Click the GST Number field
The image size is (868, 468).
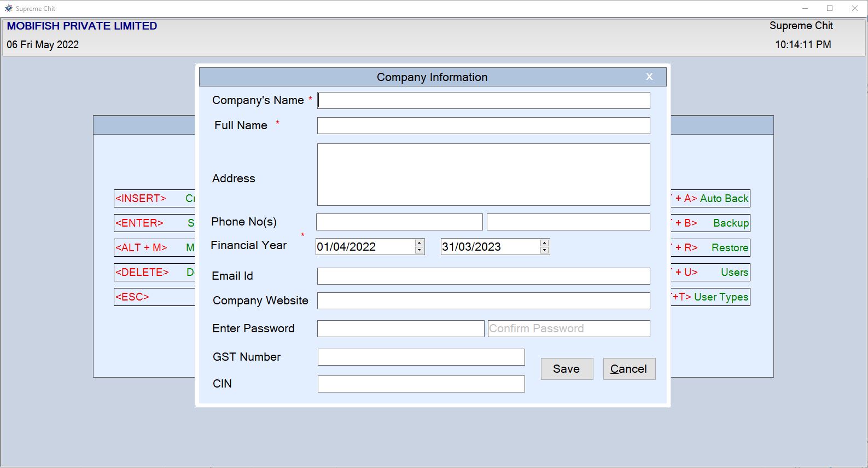(x=421, y=356)
